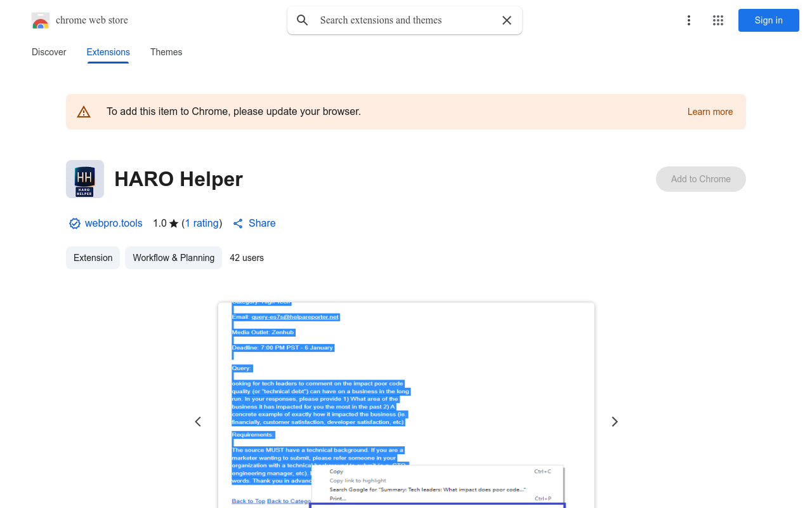812x508 pixels.
Task: Click the verified publisher badge icon
Action: (x=75, y=224)
